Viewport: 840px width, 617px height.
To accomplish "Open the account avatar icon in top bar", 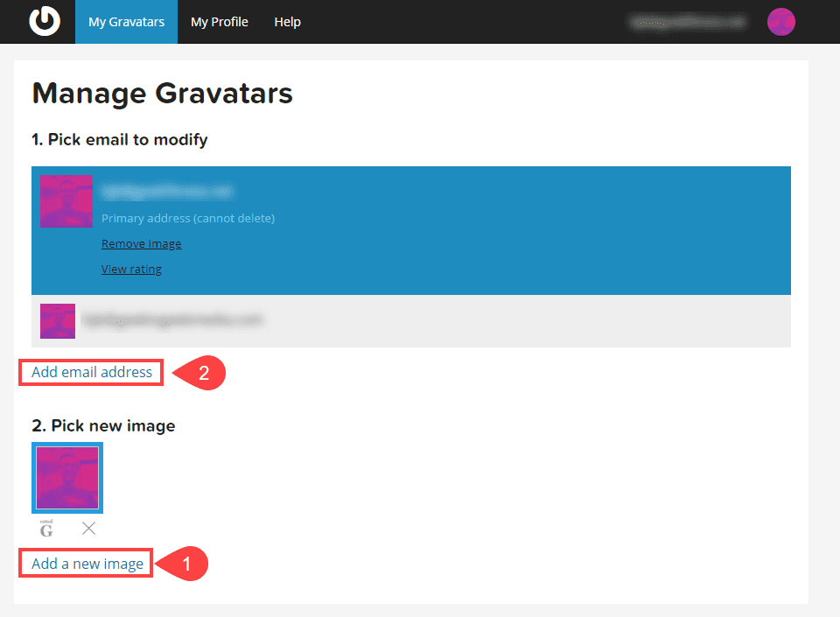I will 781,22.
